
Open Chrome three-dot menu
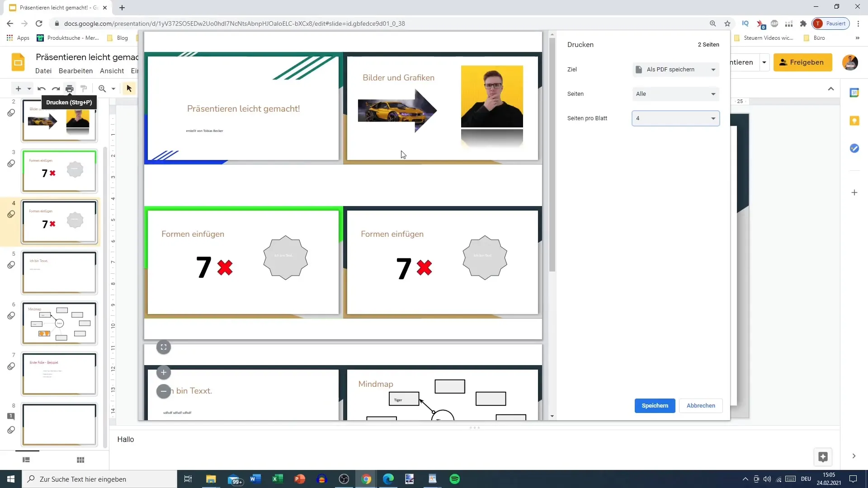[858, 23]
